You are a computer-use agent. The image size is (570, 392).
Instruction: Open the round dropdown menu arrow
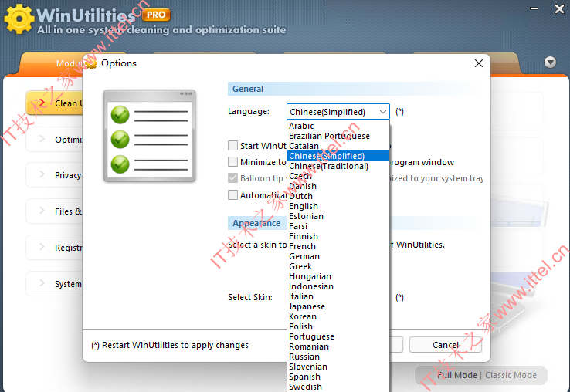tap(550, 63)
